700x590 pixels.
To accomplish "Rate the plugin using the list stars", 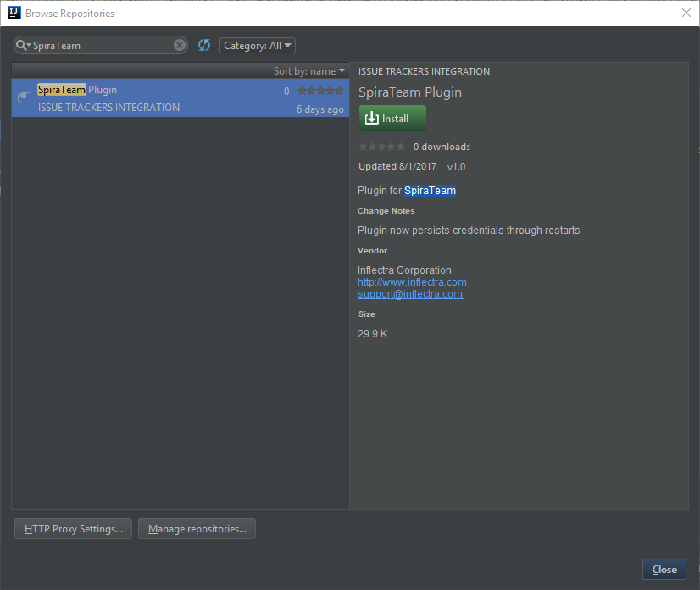I will (x=320, y=91).
